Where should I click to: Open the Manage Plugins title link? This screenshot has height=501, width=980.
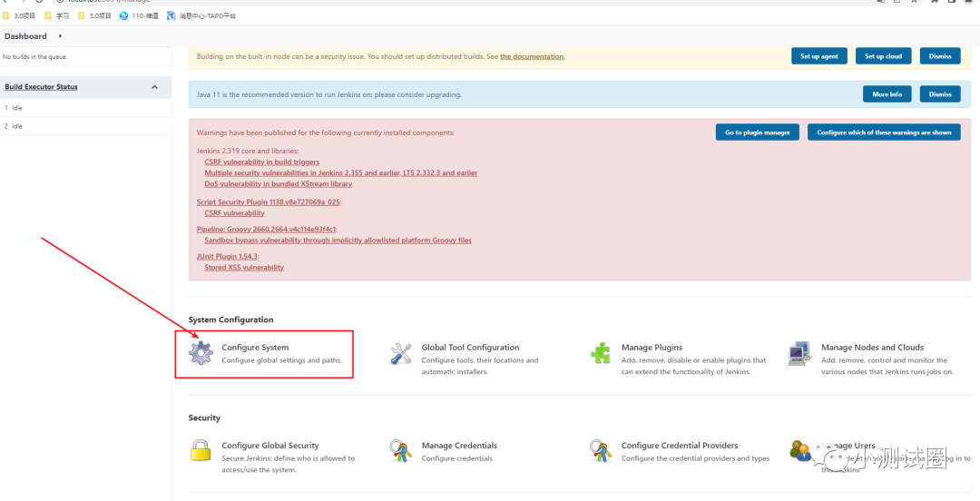click(652, 347)
